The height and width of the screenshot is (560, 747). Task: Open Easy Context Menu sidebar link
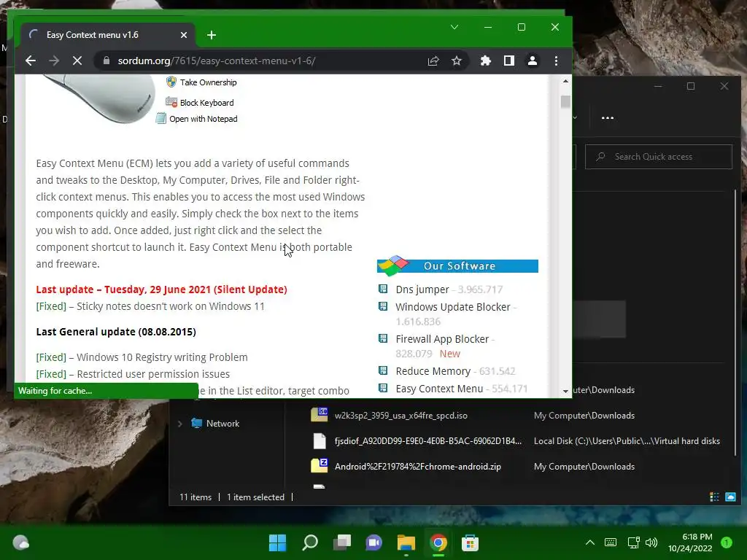pos(439,389)
